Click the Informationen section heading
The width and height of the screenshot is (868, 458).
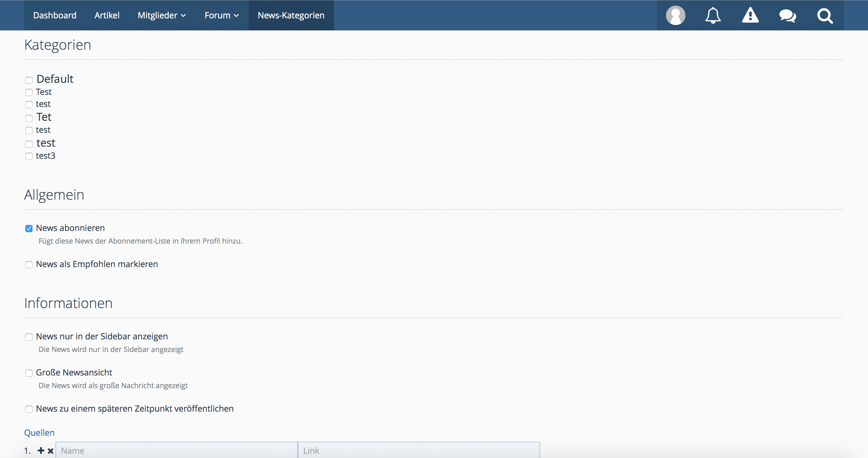(68, 303)
